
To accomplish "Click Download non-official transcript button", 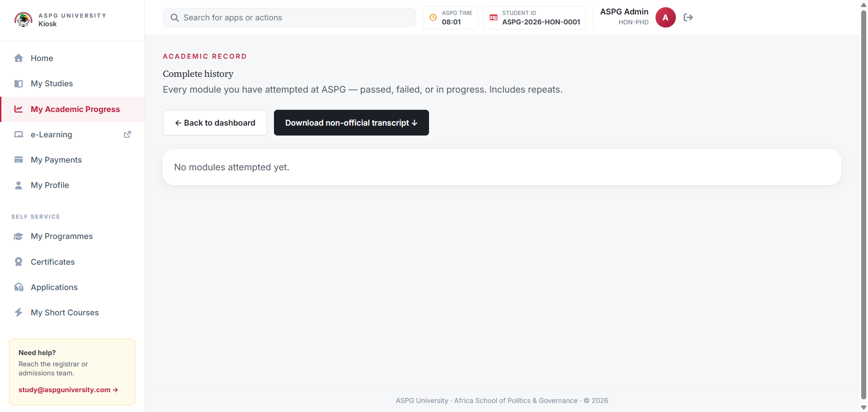I will pos(351,123).
